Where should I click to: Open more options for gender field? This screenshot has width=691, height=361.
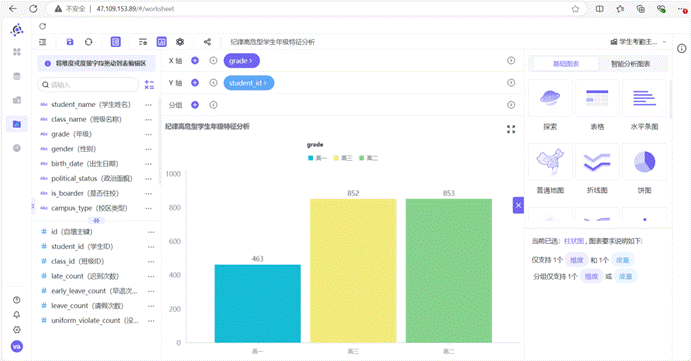point(149,149)
